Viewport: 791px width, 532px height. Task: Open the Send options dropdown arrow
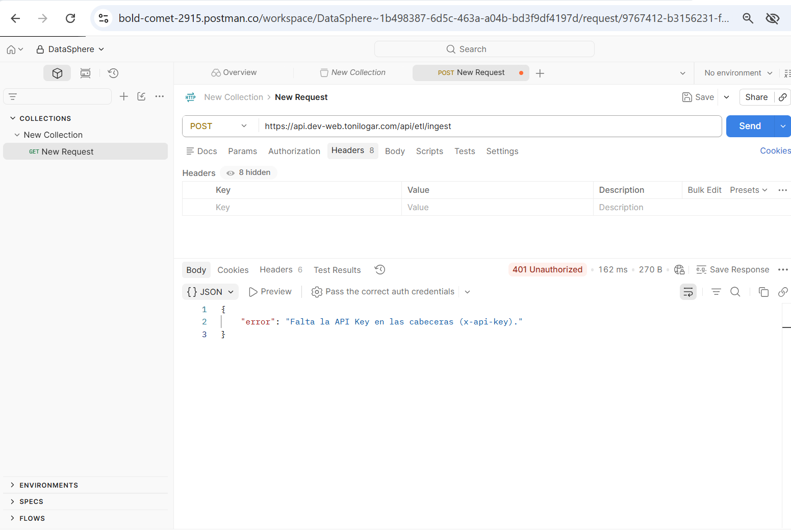(x=783, y=126)
